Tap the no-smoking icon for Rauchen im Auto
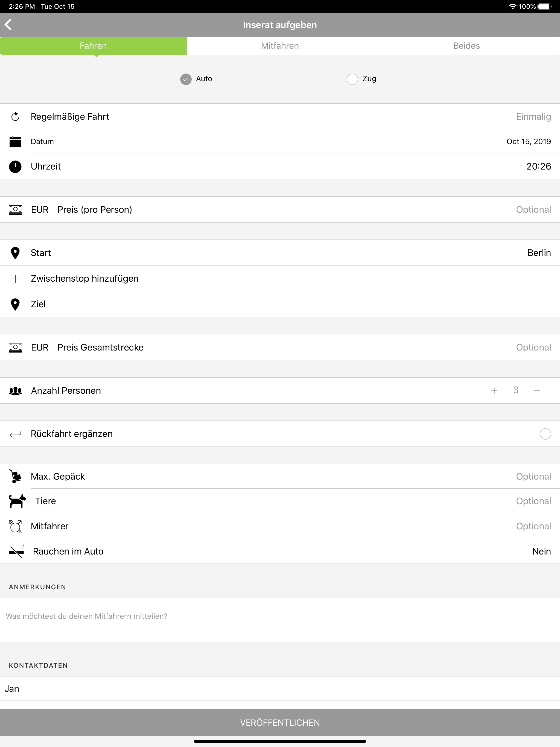 16,552
